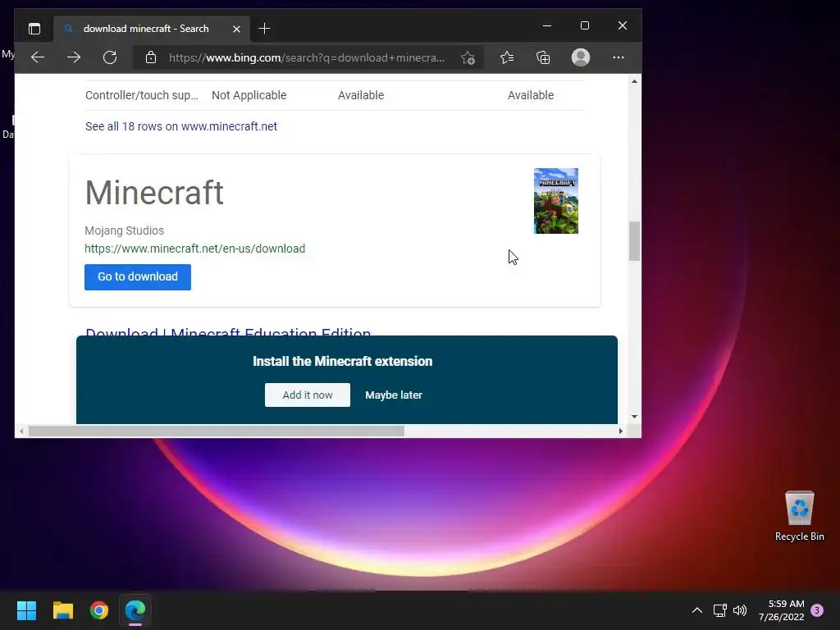840x630 pixels.
Task: Open See all 18 rows on www.minecraft.net
Action: click(181, 126)
